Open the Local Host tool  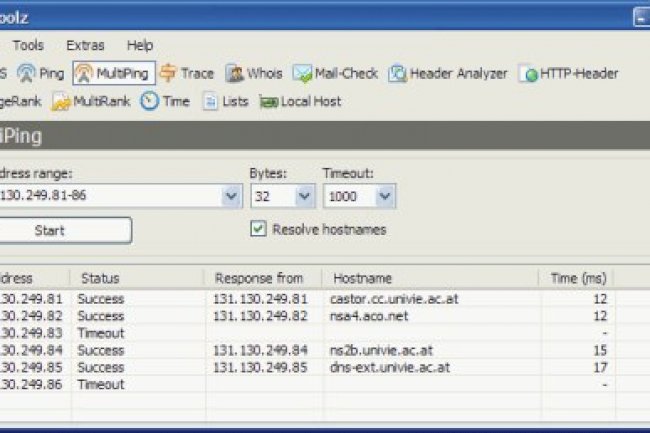click(300, 101)
